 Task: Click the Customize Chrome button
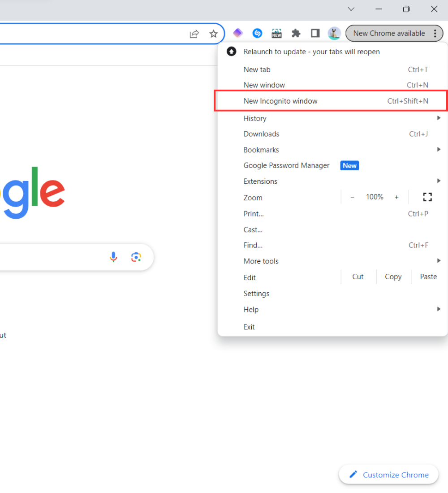coord(388,475)
